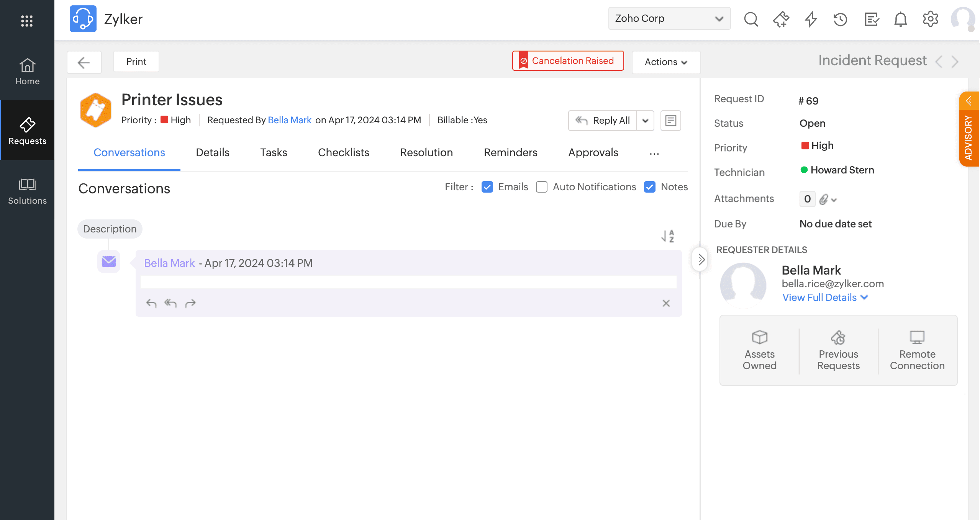Screen dimensions: 980x520
Task: Open the Zoho Corp portal dropdown
Action: point(669,18)
